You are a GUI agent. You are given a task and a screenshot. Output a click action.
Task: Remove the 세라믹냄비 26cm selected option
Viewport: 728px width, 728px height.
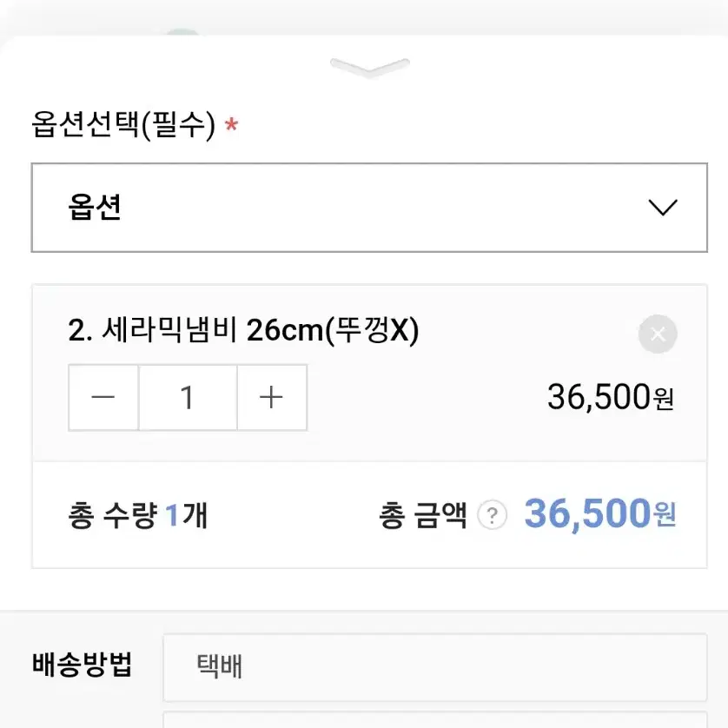coord(658,334)
